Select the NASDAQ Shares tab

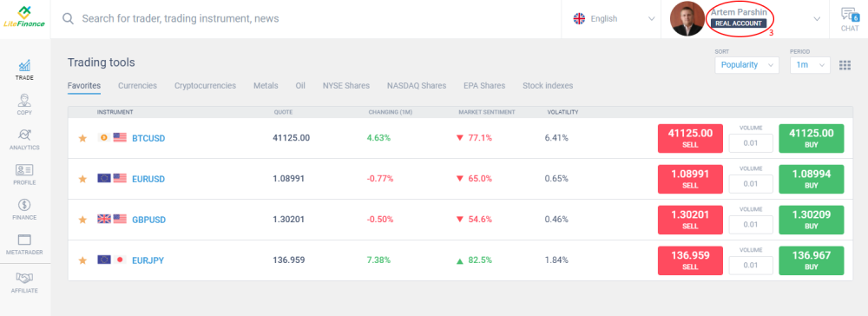[x=417, y=86]
